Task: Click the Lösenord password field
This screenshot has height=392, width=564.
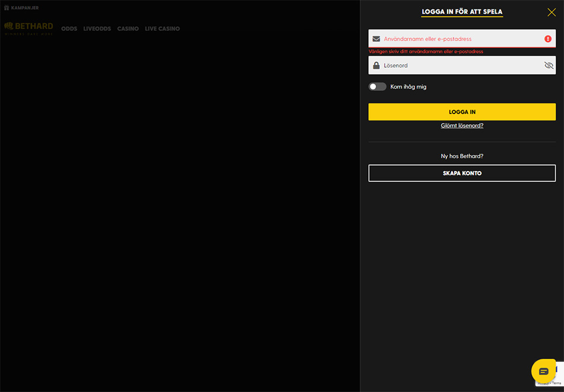Action: click(462, 65)
